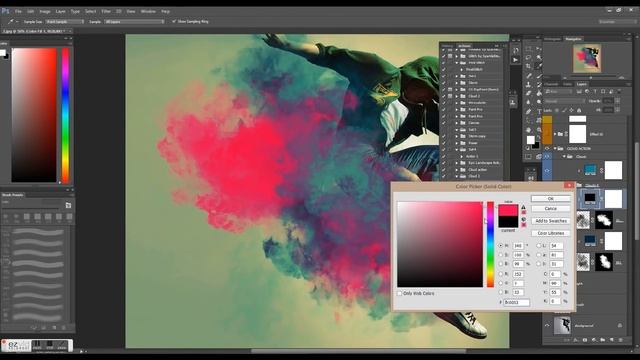The height and width of the screenshot is (360, 640).
Task: Create new layer icon in Layers panel
Action: click(612, 340)
